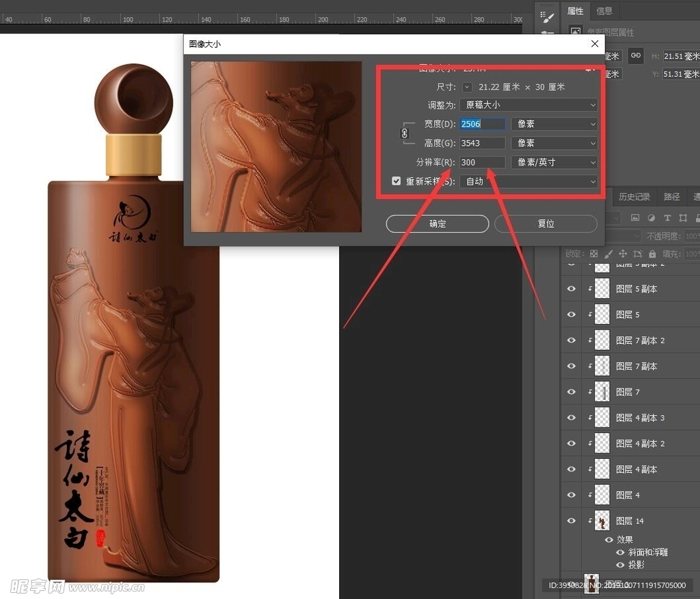Disable the 重新采样 resample checkbox
Image resolution: width=700 pixels, height=599 pixels.
[x=397, y=181]
